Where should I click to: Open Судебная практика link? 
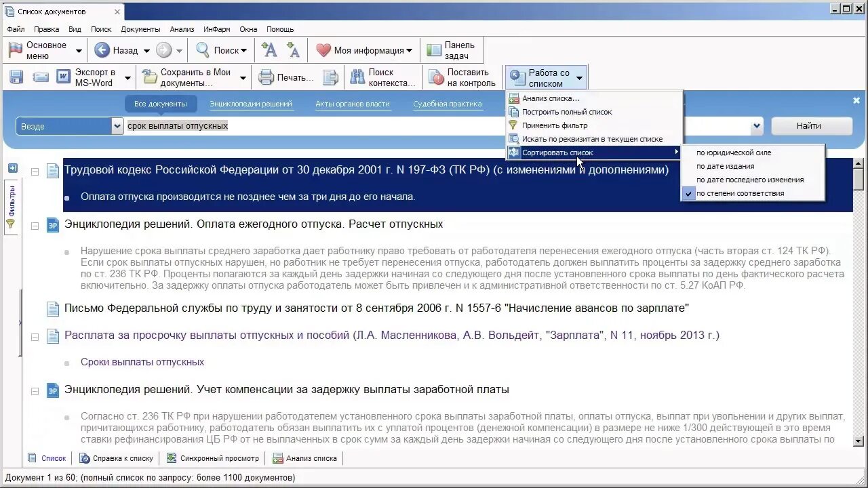(448, 104)
